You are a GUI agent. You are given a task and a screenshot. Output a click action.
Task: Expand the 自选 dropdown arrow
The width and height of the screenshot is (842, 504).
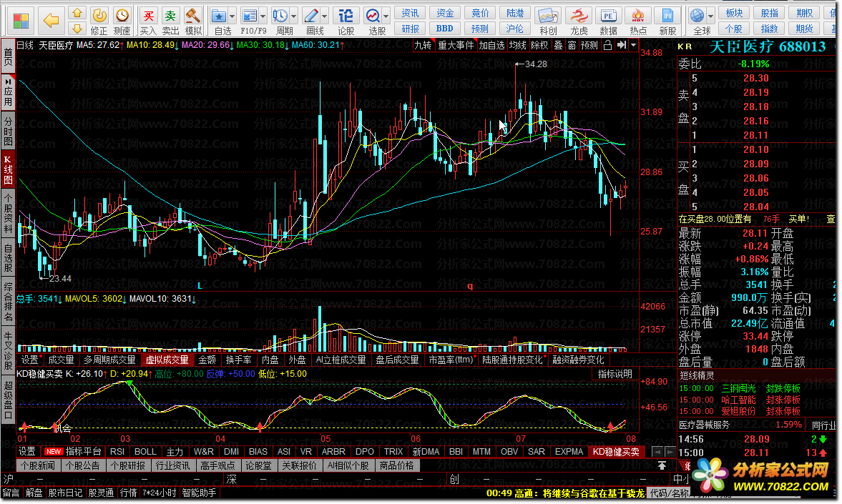pos(232,16)
